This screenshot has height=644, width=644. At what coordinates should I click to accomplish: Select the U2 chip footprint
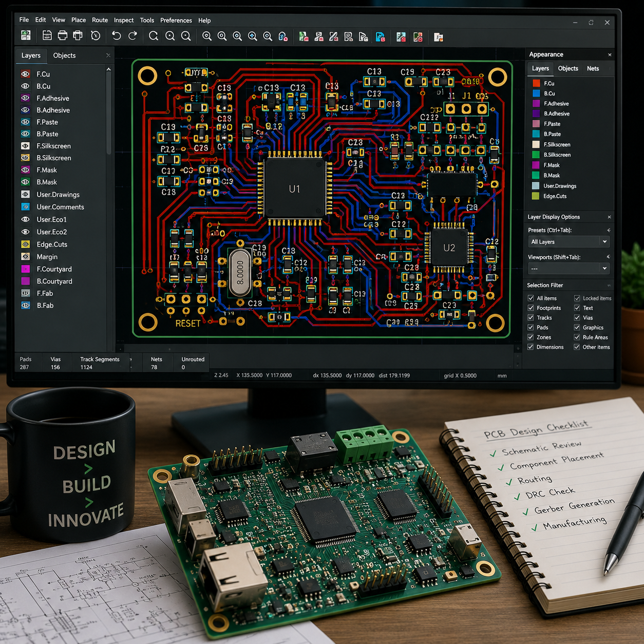point(449,248)
